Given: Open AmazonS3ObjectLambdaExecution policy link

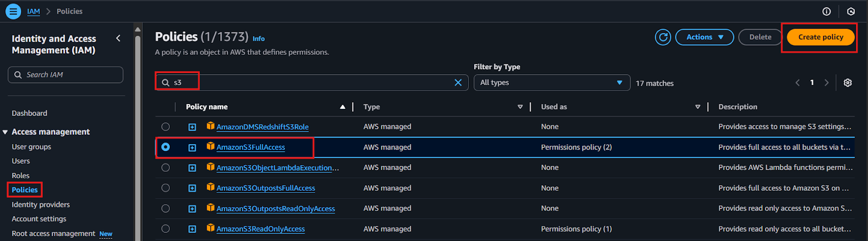Looking at the screenshot, I should tap(277, 168).
